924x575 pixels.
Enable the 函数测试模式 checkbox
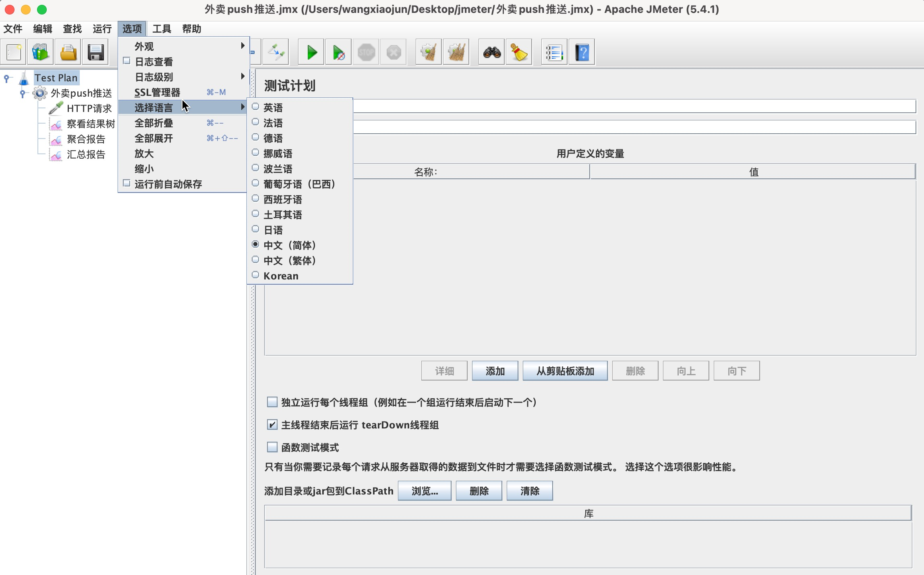click(x=272, y=447)
